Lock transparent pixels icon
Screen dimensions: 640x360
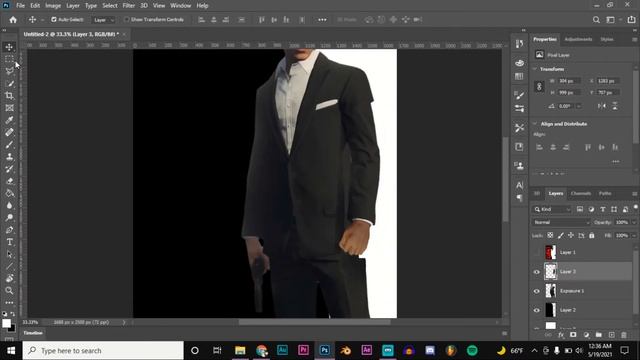[550, 235]
